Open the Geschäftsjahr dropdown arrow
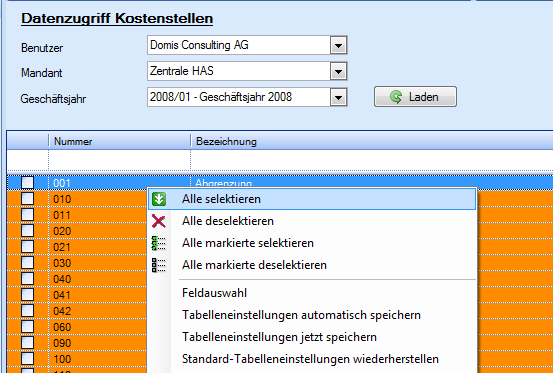 pos(338,97)
